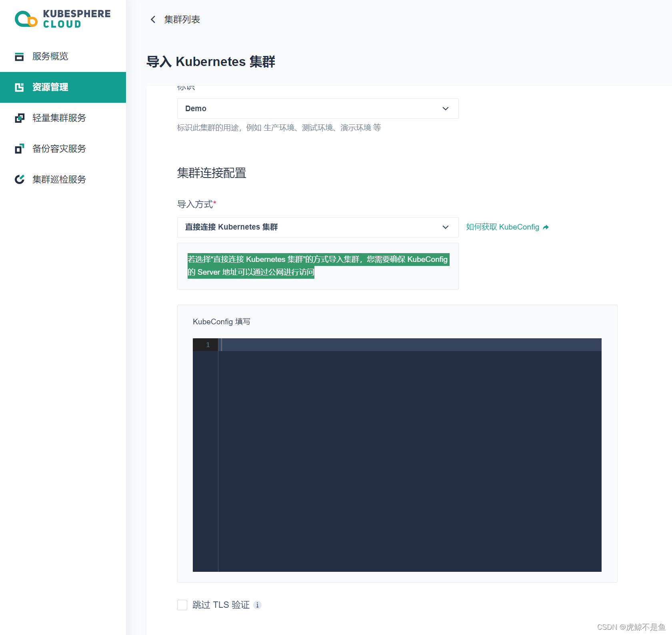Click the 集群巡检服务 sidebar icon
Screen dimensions: 672x635
19,180
